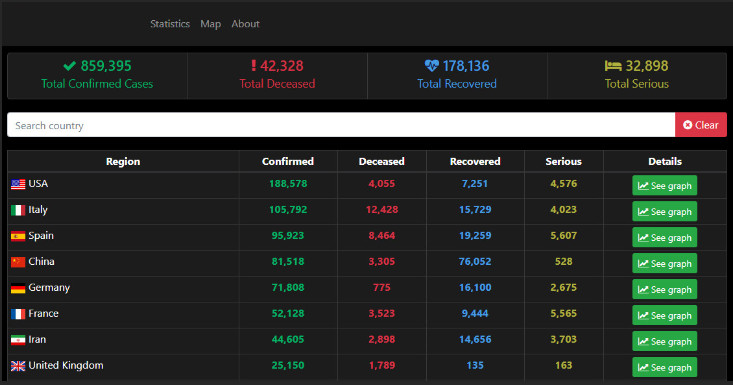The height and width of the screenshot is (385, 733).
Task: See graph for France
Action: (664, 315)
